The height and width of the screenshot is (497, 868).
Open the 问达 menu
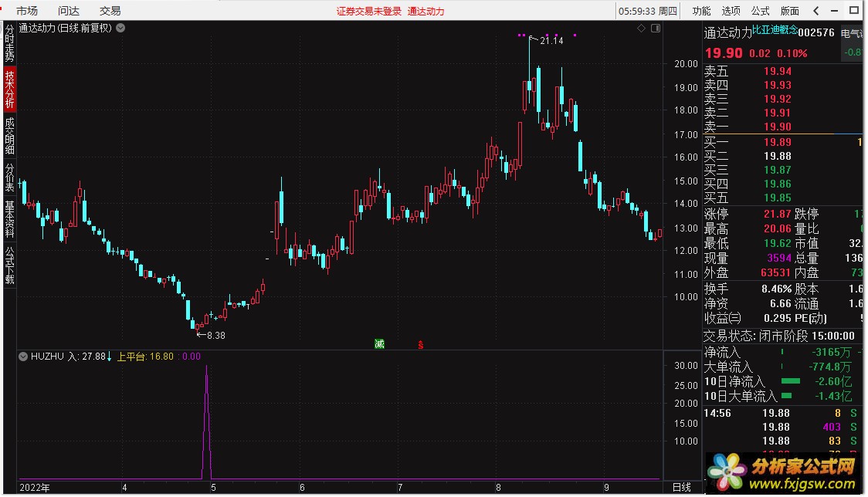pos(69,11)
